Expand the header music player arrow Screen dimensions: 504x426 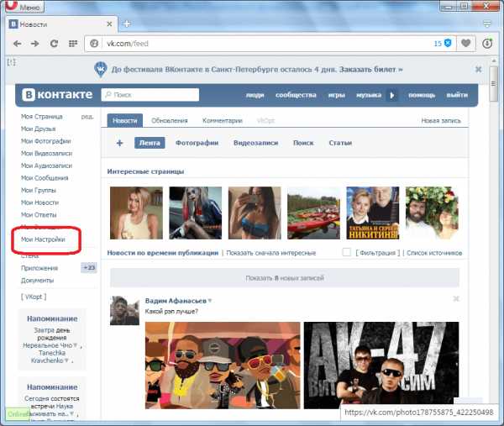pos(391,95)
